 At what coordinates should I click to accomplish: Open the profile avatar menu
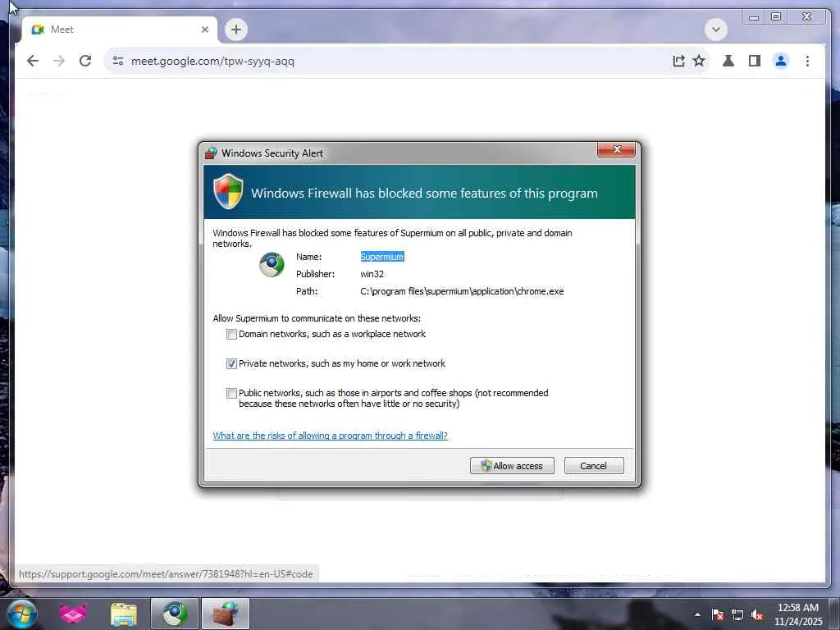coord(781,61)
